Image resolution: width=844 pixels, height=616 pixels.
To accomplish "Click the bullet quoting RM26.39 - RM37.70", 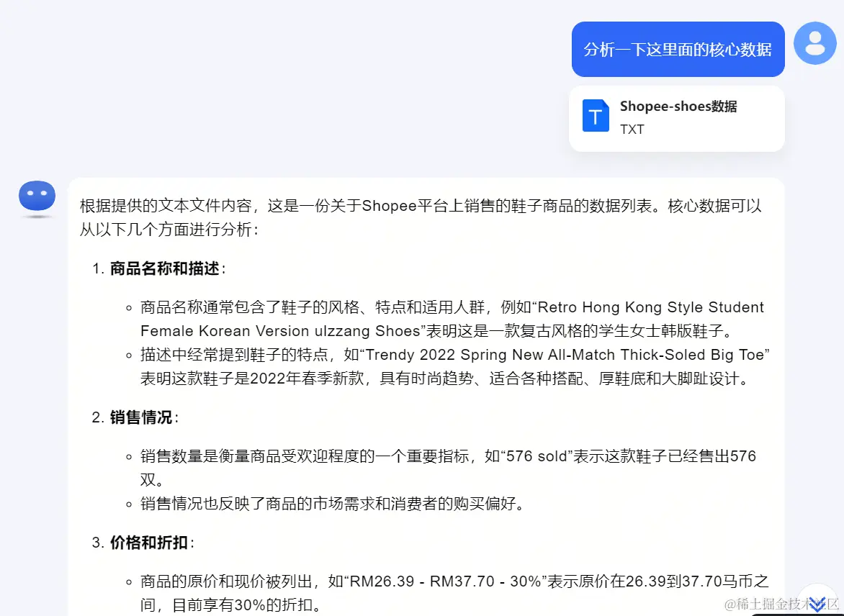I will (455, 593).
